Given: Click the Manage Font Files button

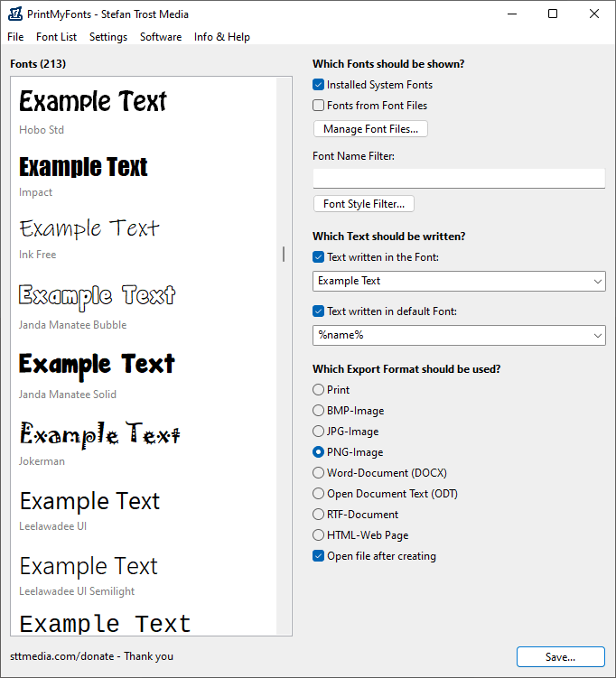Looking at the screenshot, I should click(370, 129).
